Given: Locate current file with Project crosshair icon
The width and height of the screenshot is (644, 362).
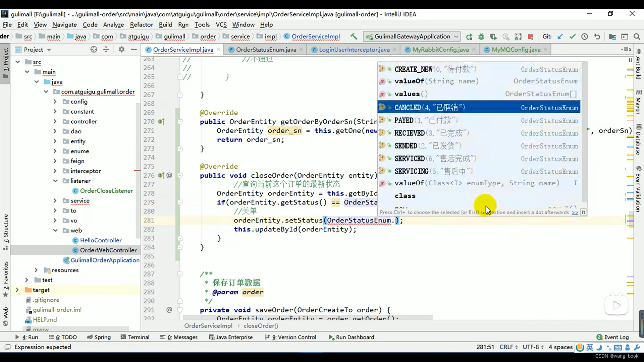Looking at the screenshot, I should click(94, 50).
